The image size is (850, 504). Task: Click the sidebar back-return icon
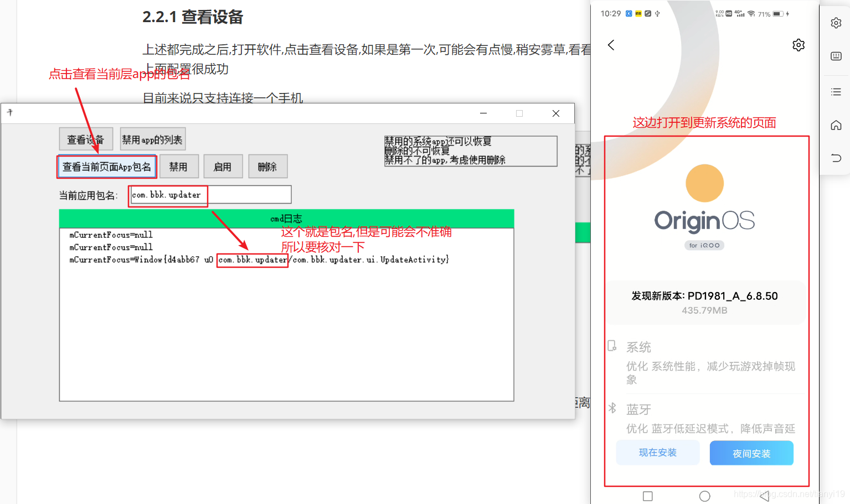(836, 158)
